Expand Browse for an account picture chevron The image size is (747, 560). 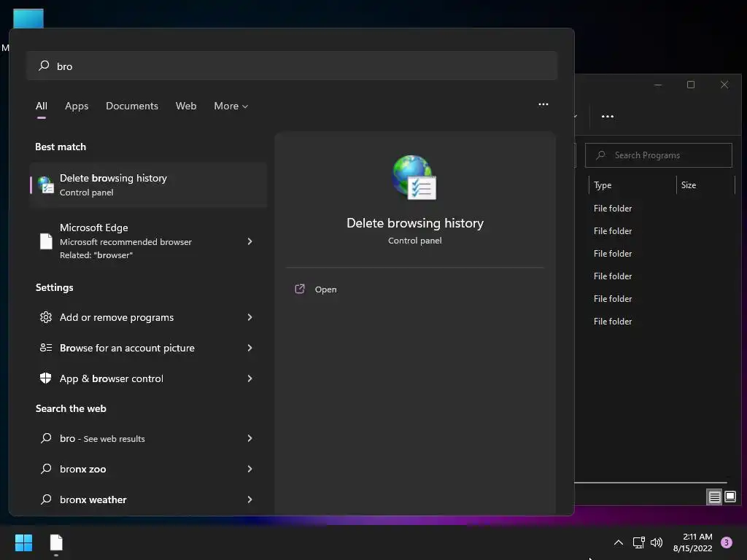249,348
